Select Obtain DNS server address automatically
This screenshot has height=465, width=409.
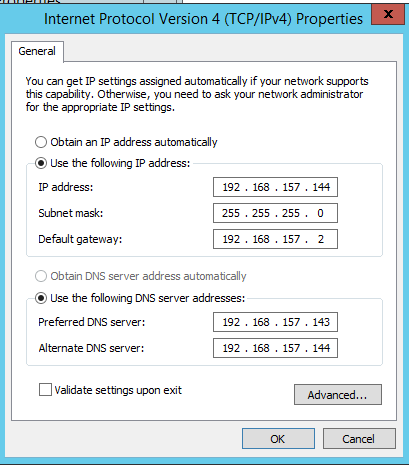coord(41,276)
